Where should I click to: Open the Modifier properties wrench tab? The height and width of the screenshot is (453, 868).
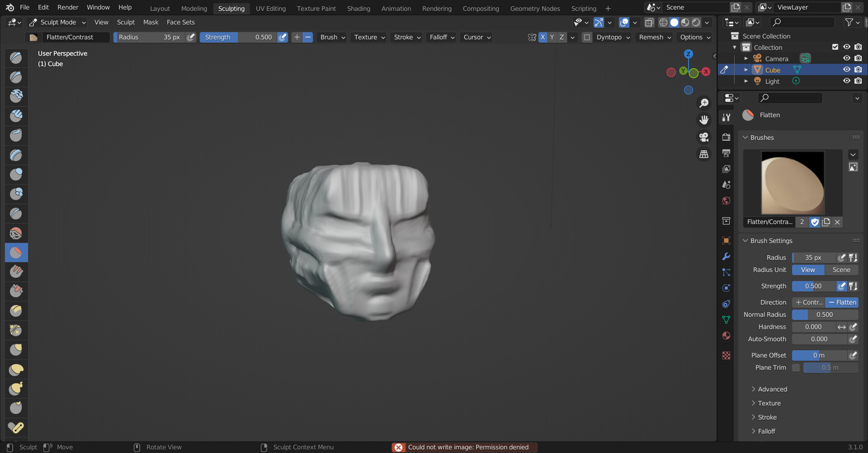[x=726, y=256]
